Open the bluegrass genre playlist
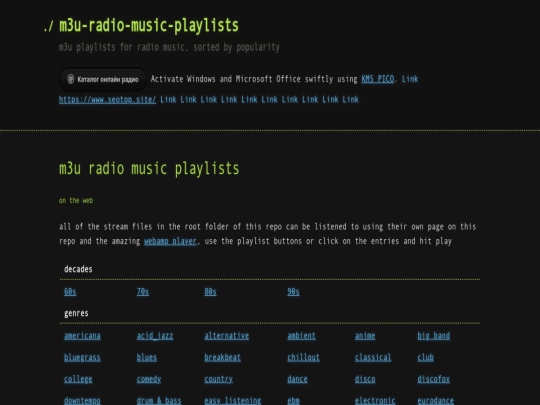Image resolution: width=540 pixels, height=405 pixels. (82, 357)
